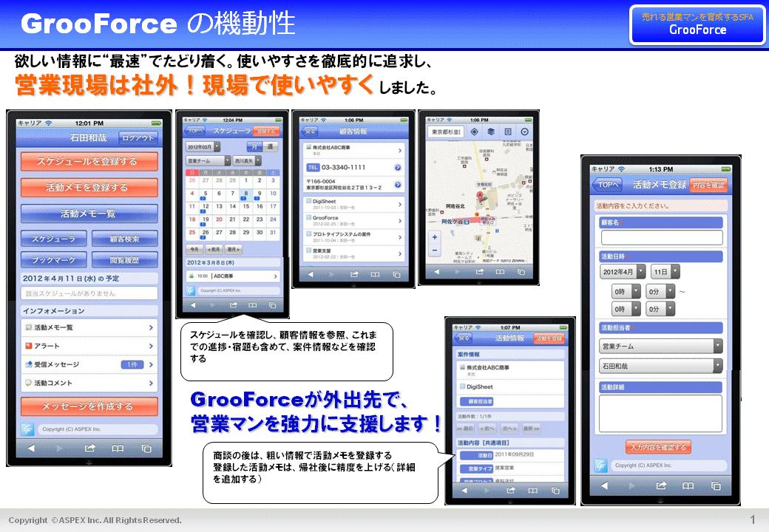
Task: Open the 営業支援 row in 顧客情報
Action: pyautogui.click(x=353, y=253)
